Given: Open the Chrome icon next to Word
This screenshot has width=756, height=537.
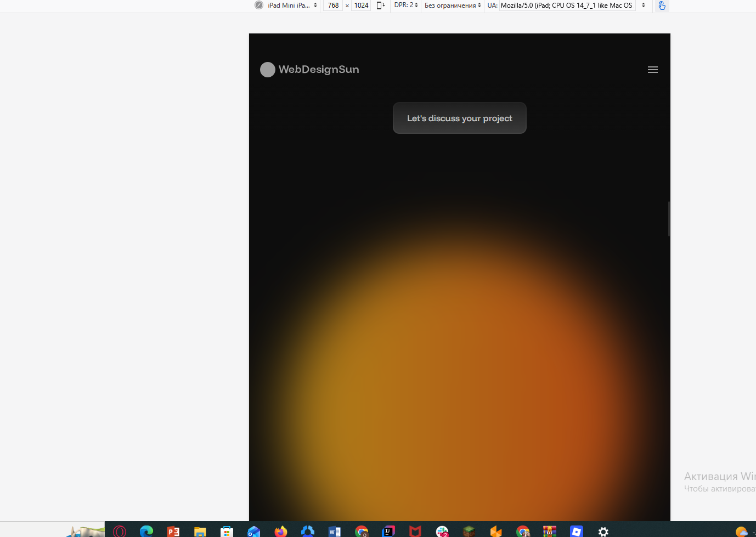Looking at the screenshot, I should [x=362, y=531].
